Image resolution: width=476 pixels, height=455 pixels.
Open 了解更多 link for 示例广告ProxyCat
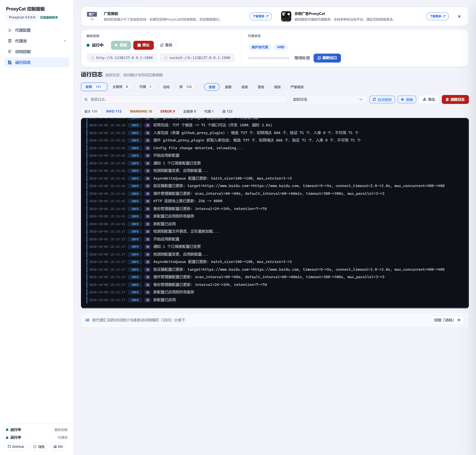pos(437,16)
